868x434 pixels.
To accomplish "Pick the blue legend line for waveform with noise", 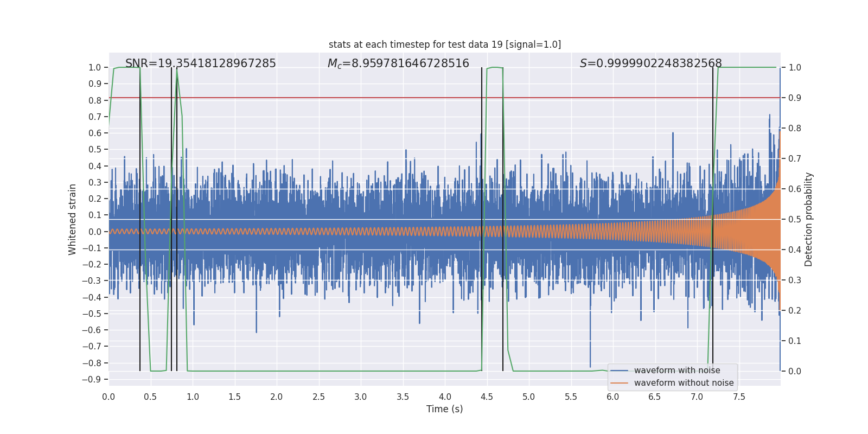I will (x=619, y=371).
